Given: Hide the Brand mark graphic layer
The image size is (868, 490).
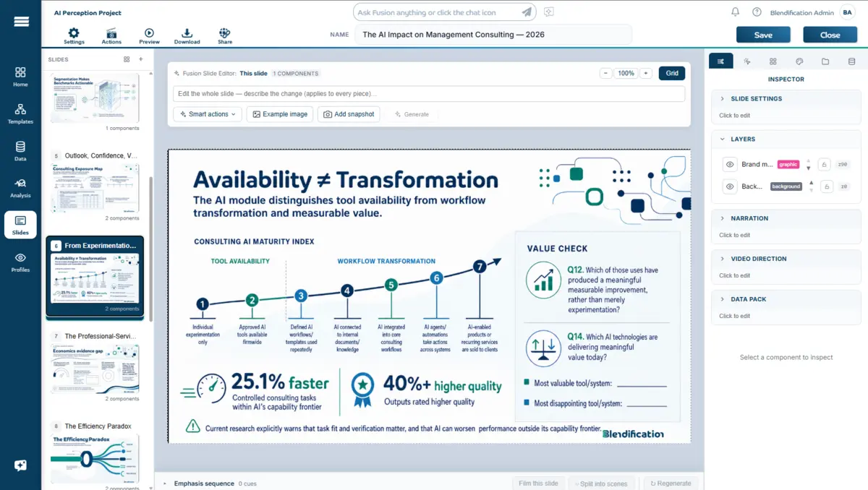Looking at the screenshot, I should point(730,165).
